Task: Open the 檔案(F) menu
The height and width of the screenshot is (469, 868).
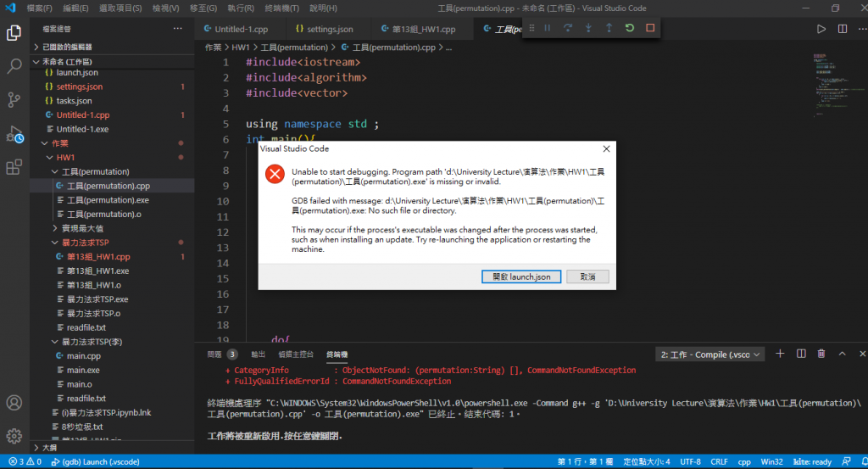Action: 39,8
